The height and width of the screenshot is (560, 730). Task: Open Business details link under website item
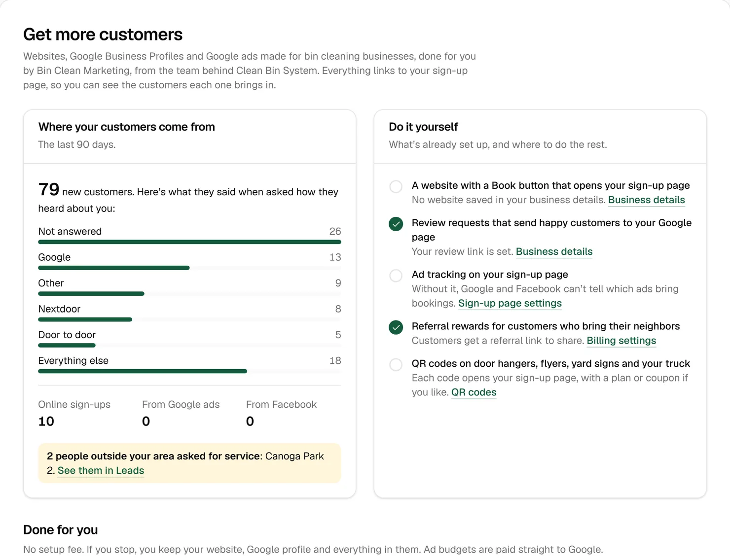(x=646, y=200)
